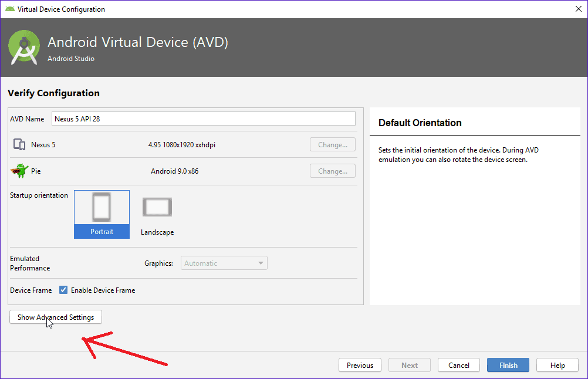Click the disabled Next button
Image resolution: width=588 pixels, height=379 pixels.
point(410,365)
